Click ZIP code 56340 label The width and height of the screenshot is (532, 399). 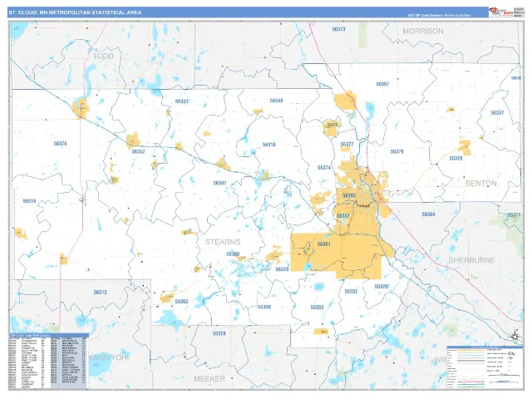[276, 101]
